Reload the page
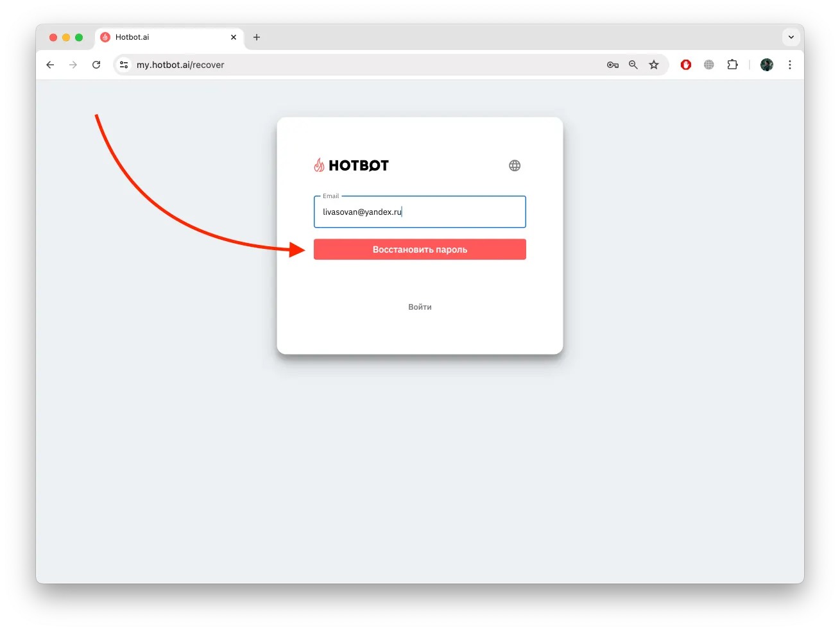This screenshot has height=631, width=840. coord(96,65)
